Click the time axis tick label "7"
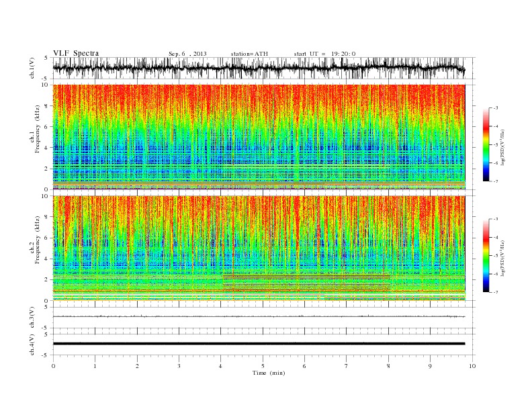Screen dimensions: 532x411 [x=346, y=366]
